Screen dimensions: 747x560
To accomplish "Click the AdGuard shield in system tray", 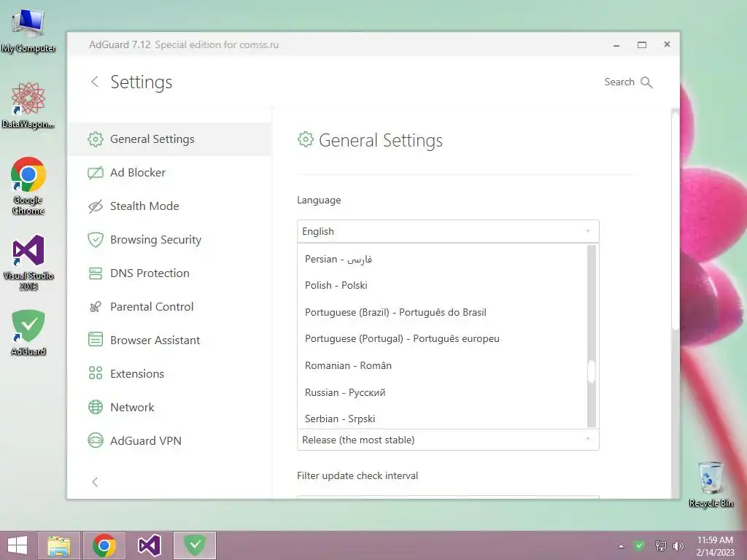I will coord(639,545).
